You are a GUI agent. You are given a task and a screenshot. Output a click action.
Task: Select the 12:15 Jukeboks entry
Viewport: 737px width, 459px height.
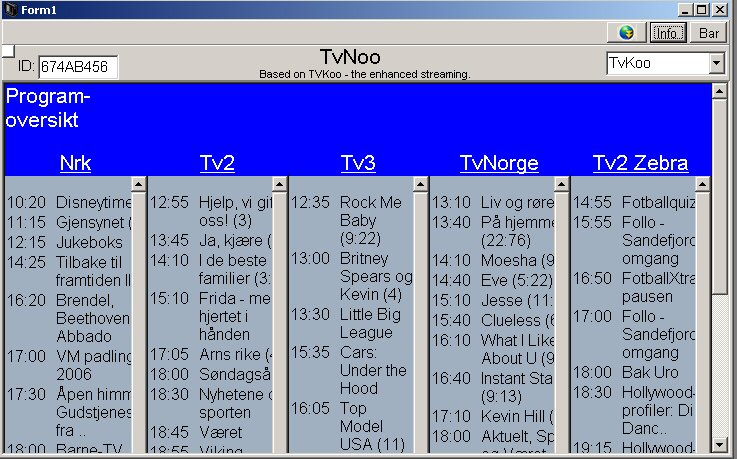tap(64, 242)
